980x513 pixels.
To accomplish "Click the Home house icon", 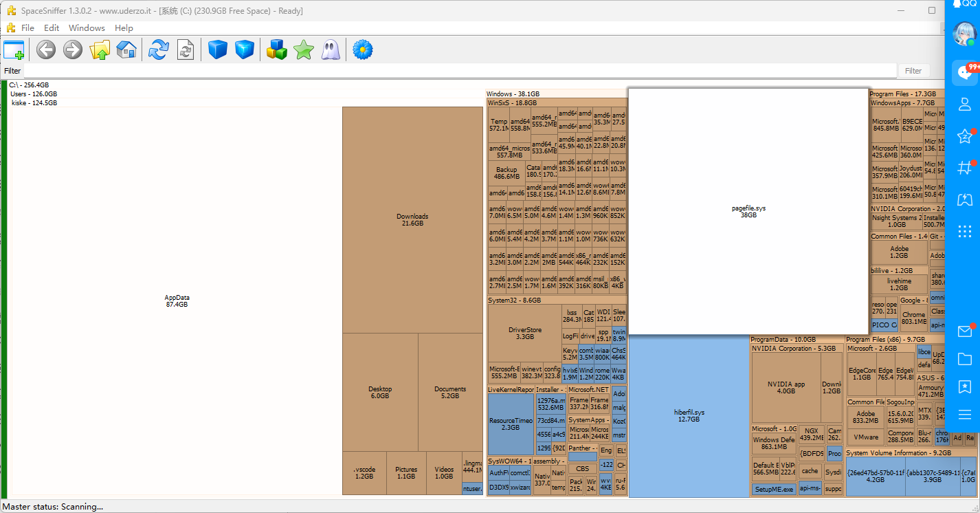I will pos(126,50).
